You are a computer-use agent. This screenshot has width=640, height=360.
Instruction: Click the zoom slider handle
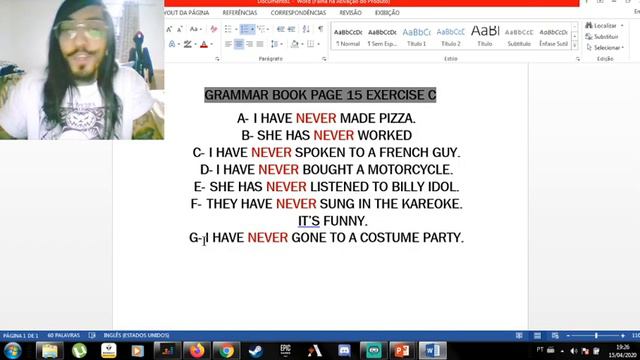pyautogui.click(x=596, y=335)
